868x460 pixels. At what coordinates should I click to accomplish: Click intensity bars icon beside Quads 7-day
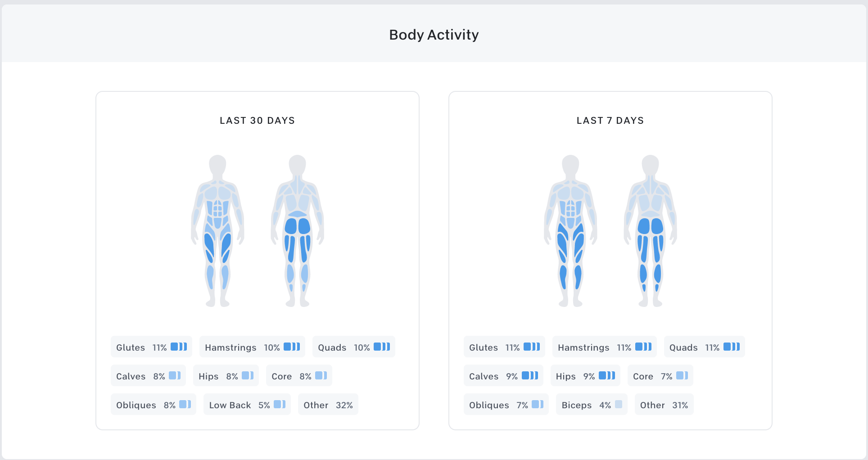[732, 347]
